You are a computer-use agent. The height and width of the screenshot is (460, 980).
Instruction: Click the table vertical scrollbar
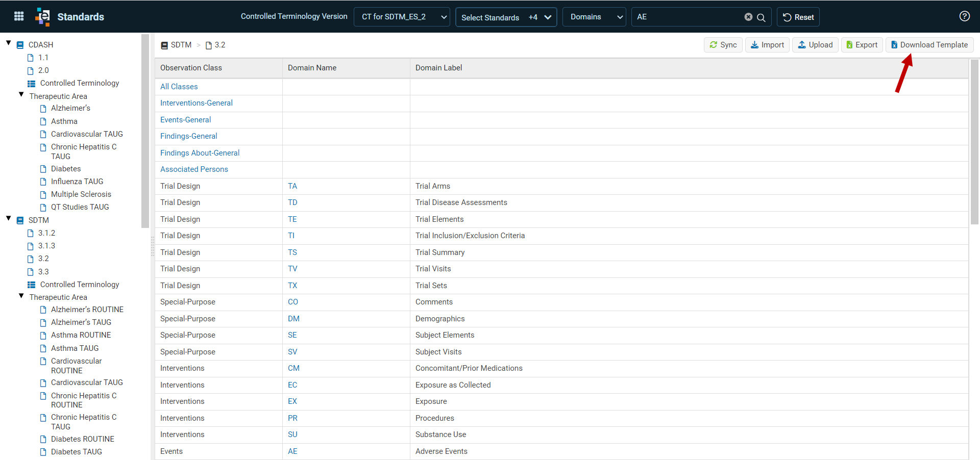coord(974,142)
